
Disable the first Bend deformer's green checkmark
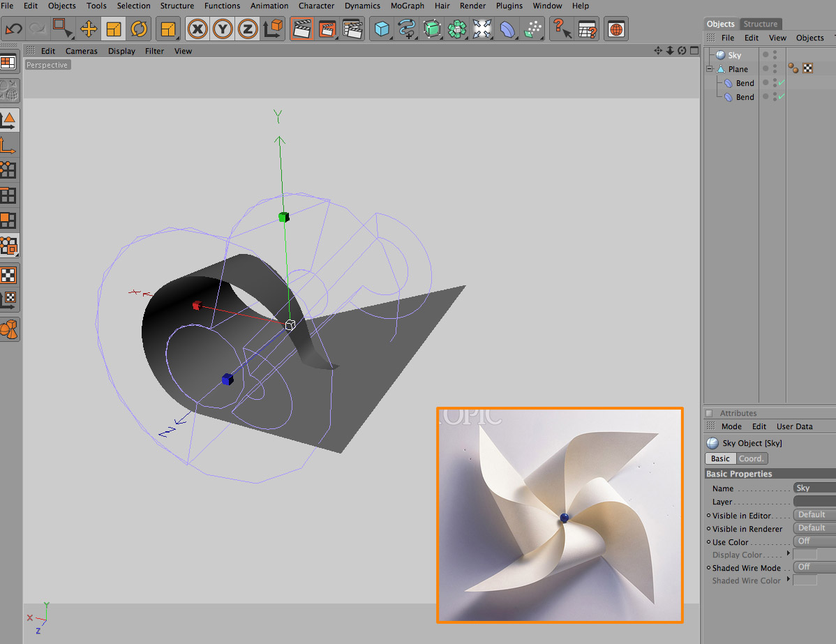[x=781, y=82]
